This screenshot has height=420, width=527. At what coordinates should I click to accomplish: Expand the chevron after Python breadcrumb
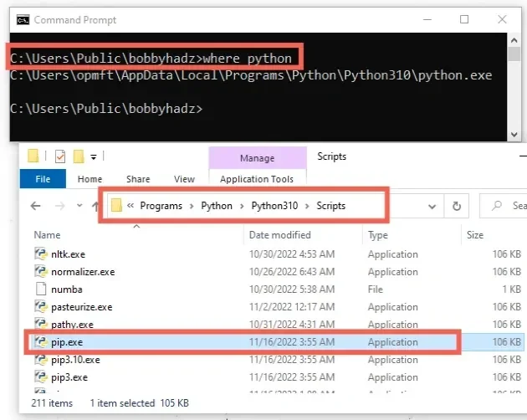(x=242, y=206)
